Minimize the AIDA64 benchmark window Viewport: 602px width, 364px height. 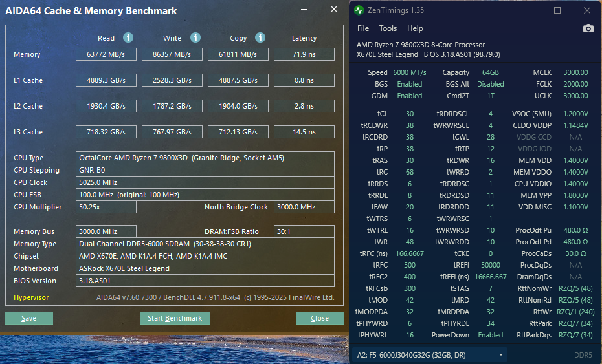pyautogui.click(x=304, y=9)
